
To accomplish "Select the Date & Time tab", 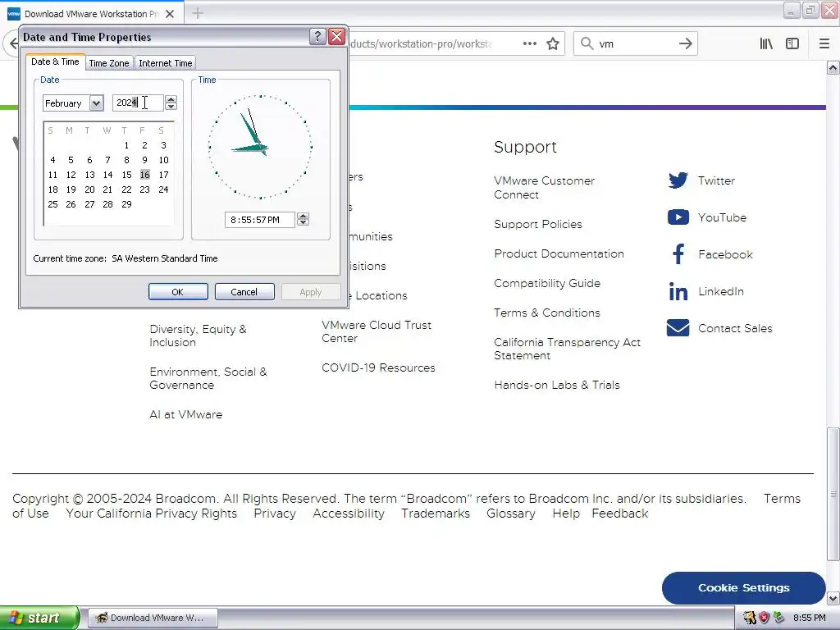I will 55,62.
